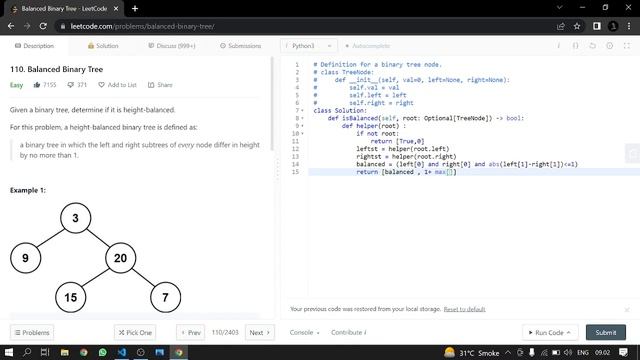Viewport: 640px width, 360px height.
Task: Open the weather widget showing 31°C Smoke
Action: point(472,352)
